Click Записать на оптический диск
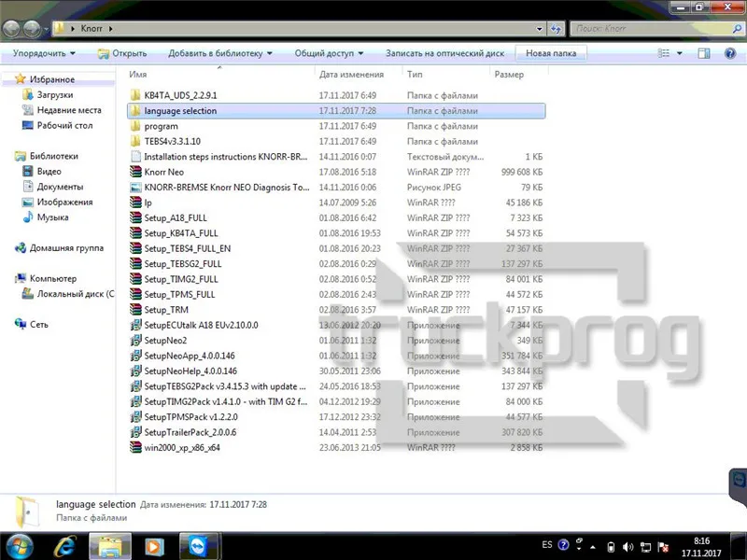747x560 pixels. (x=445, y=53)
